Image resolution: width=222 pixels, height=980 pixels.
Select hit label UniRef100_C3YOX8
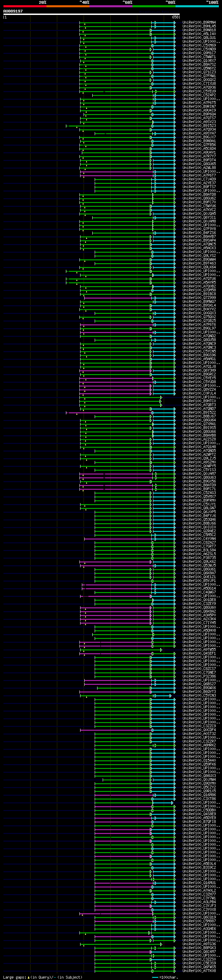[x=199, y=909]
